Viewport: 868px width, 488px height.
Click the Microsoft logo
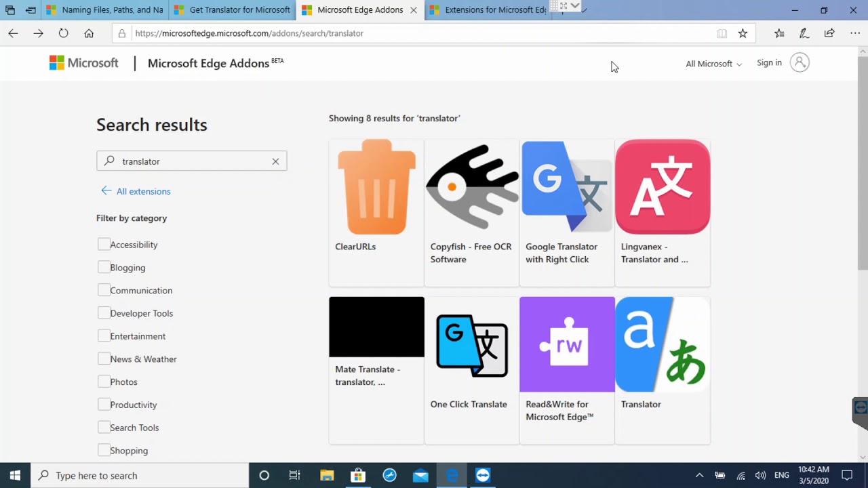coord(83,63)
